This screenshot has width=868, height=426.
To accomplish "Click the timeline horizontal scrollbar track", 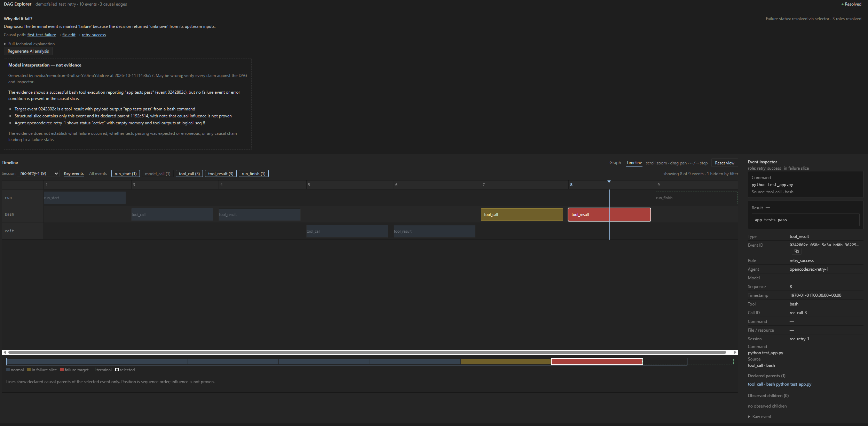I will coord(367,352).
